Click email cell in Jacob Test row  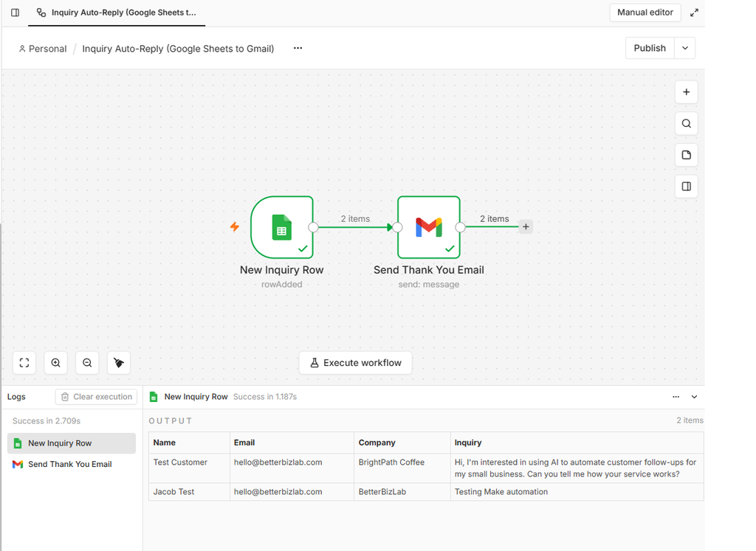(292, 492)
